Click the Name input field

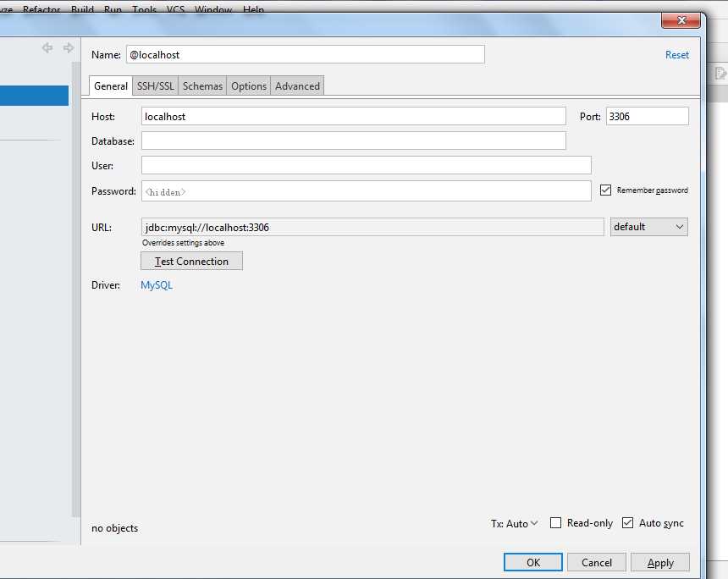point(306,54)
